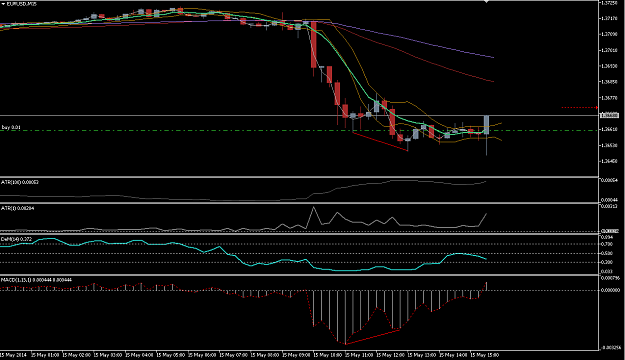Click the ATR(1) indicator label
The height and width of the screenshot is (360, 625).
pyautogui.click(x=18, y=208)
